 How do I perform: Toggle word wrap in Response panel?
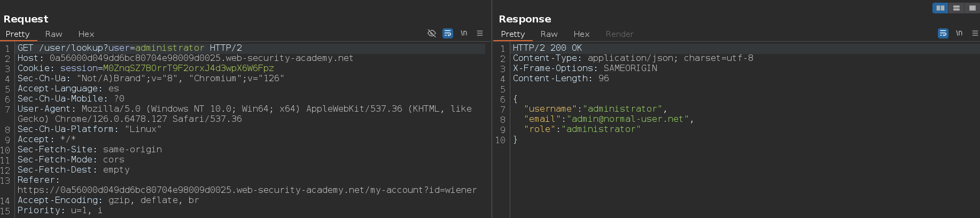click(x=943, y=34)
